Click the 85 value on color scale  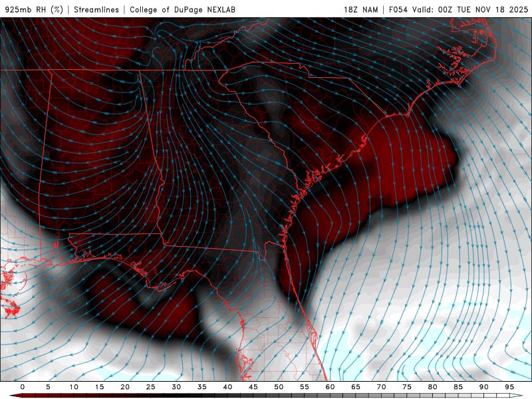(458, 387)
